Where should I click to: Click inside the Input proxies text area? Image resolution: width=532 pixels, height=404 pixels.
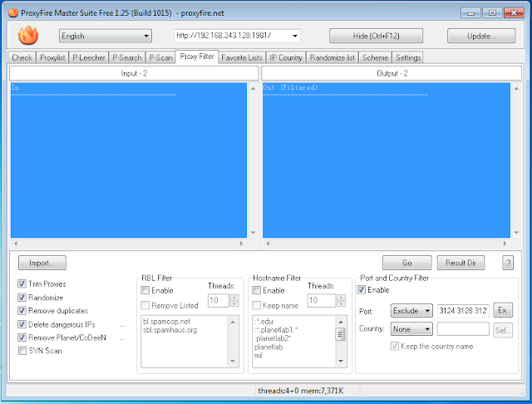coord(129,160)
